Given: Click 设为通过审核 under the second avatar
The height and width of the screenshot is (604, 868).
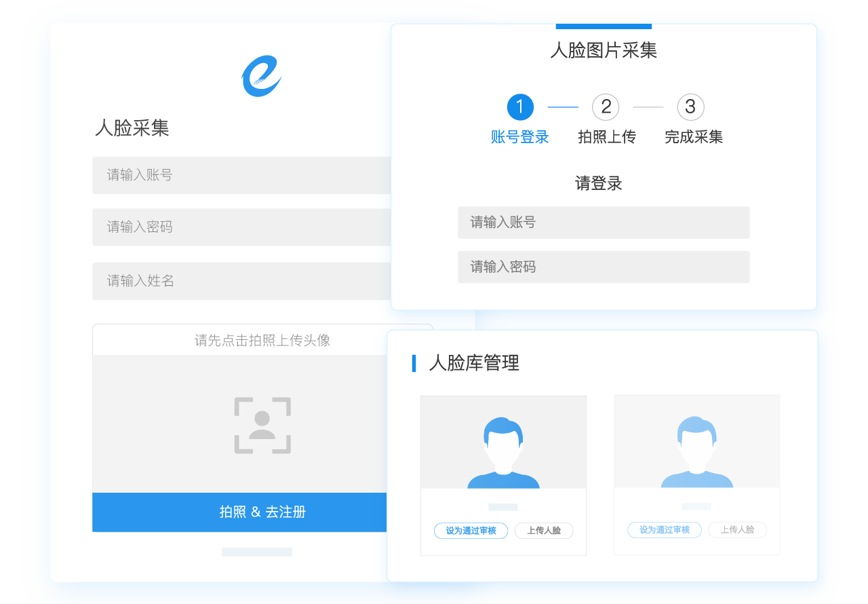Looking at the screenshot, I should [664, 530].
